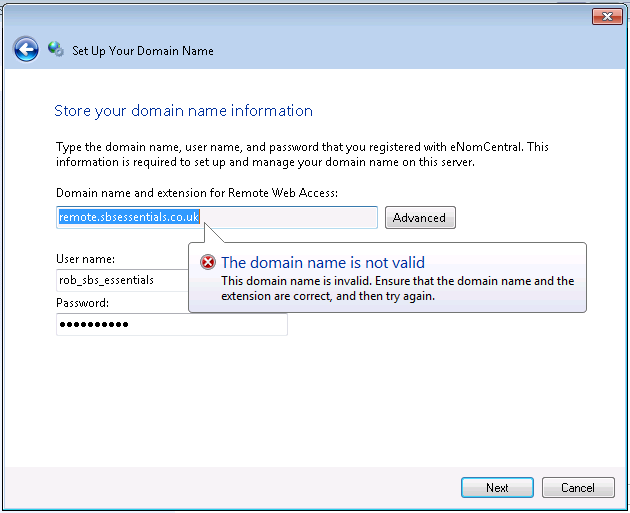The height and width of the screenshot is (513, 630).
Task: Click the 'User name:' label
Action: 85,260
